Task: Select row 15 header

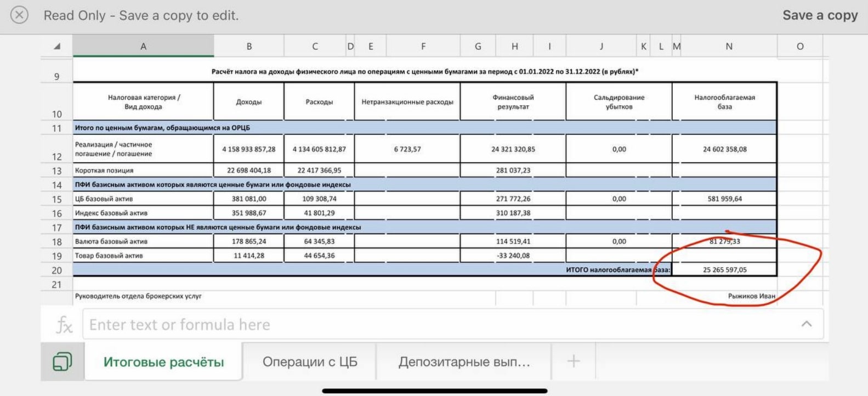Action: [x=57, y=199]
